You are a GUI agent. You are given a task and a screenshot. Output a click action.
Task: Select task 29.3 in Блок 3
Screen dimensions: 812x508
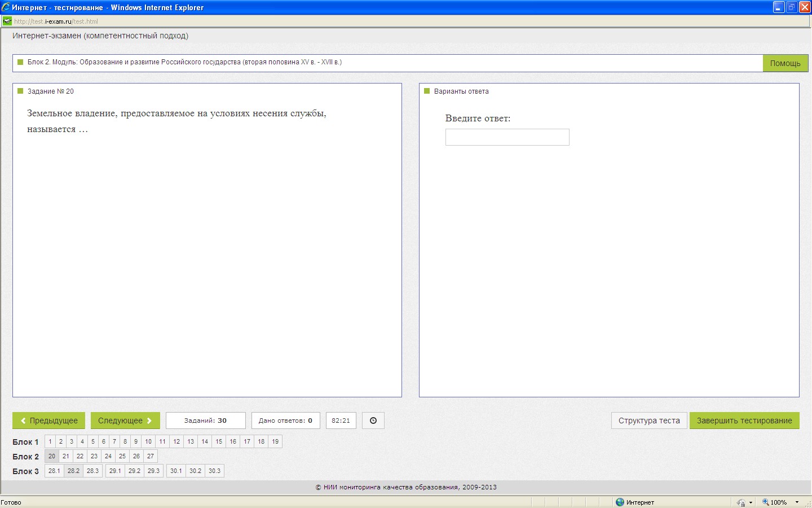click(153, 471)
